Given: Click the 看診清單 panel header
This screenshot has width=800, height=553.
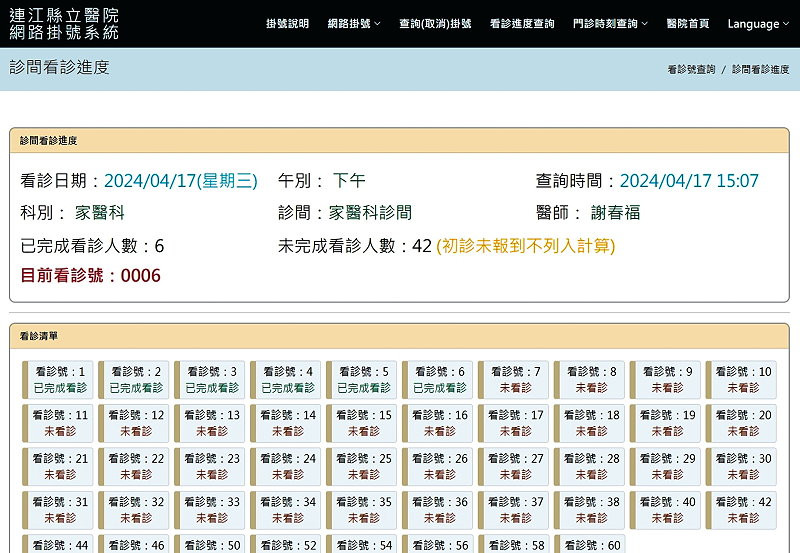Looking at the screenshot, I should click(x=399, y=336).
